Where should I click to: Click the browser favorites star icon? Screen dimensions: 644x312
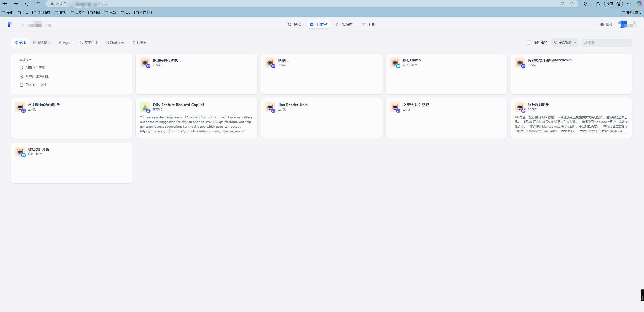(x=572, y=4)
